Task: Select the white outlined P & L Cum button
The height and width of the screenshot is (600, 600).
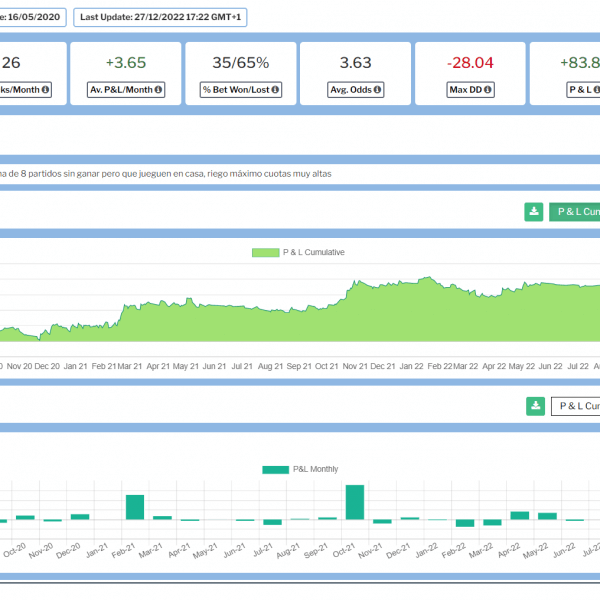Action: 576,406
